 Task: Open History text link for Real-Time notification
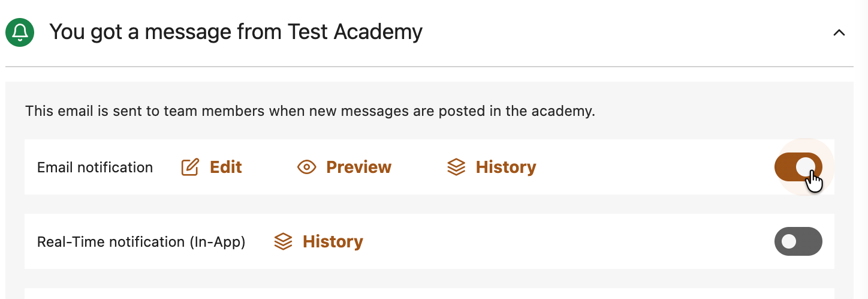tap(333, 241)
